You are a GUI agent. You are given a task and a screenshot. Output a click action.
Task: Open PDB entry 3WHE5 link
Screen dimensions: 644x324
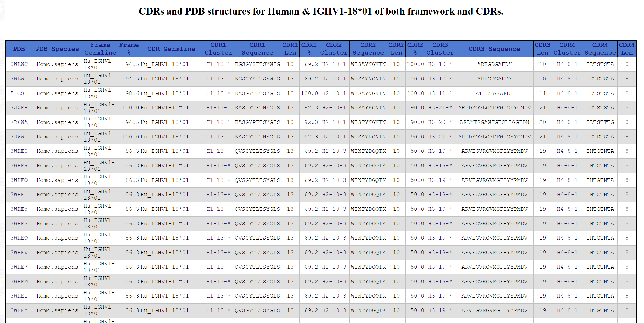point(19,209)
